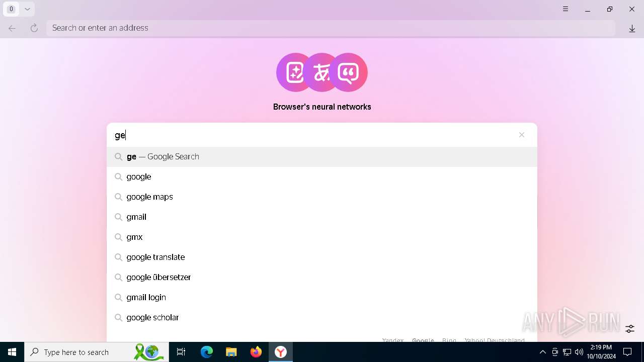
Task: Reload the page
Action: click(34, 28)
